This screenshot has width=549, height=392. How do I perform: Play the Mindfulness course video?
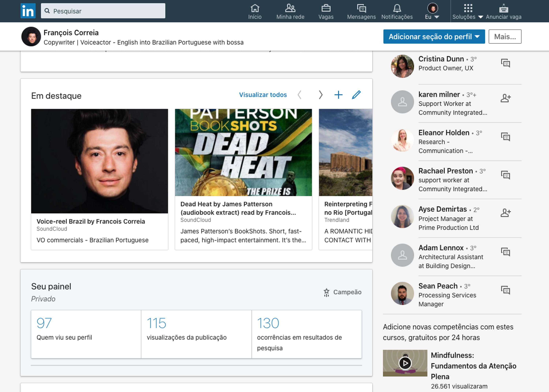pyautogui.click(x=405, y=363)
